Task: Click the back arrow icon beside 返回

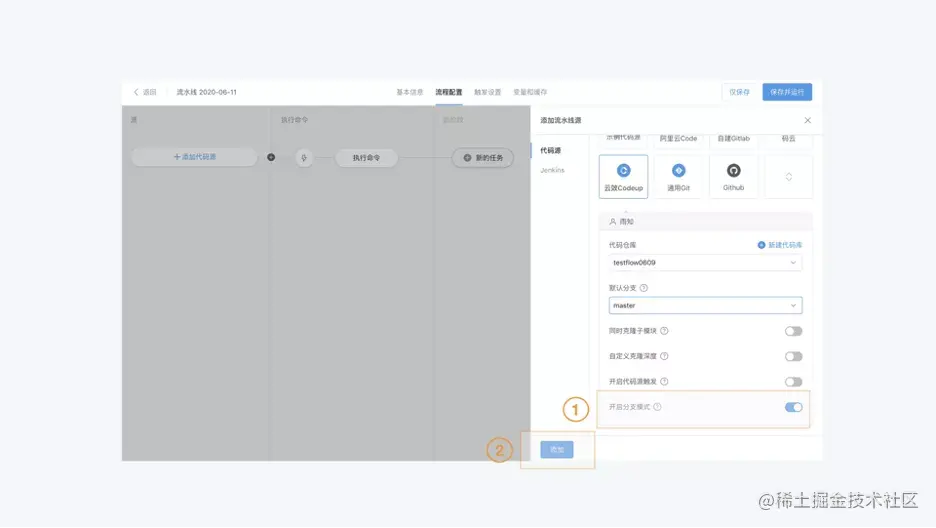Action: (x=136, y=92)
